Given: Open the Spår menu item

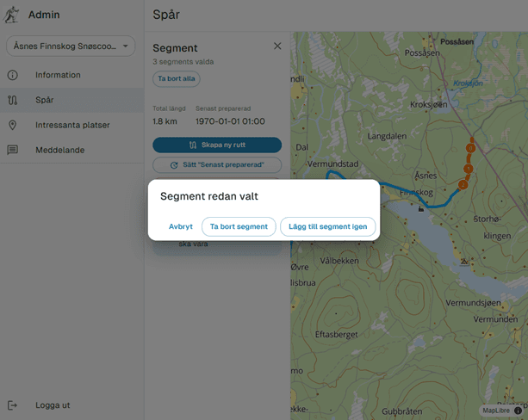Looking at the screenshot, I should point(45,100).
